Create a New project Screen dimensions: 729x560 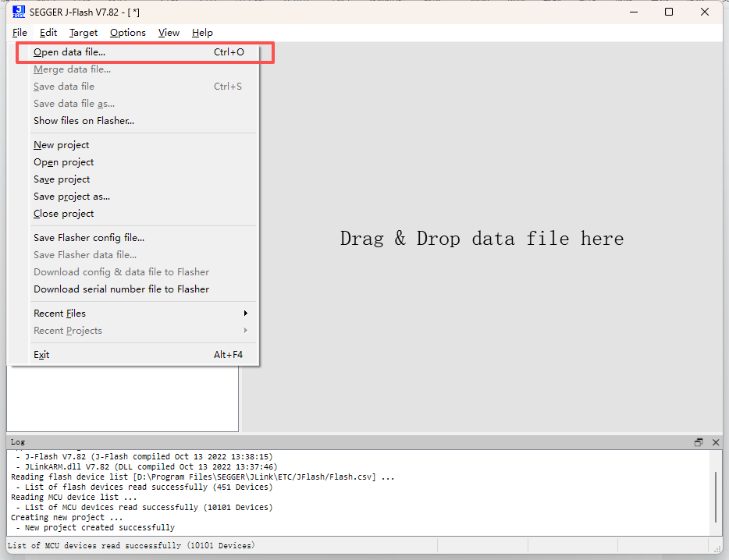tap(139, 145)
